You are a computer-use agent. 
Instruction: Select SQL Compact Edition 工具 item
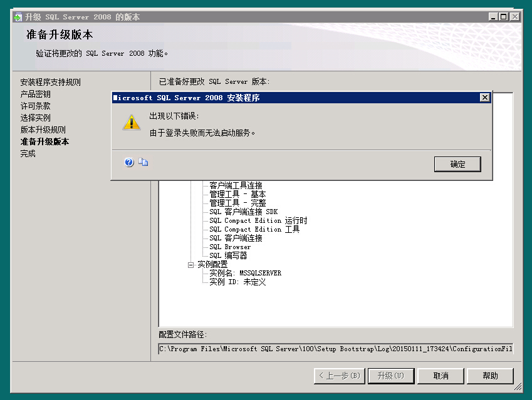click(x=254, y=230)
